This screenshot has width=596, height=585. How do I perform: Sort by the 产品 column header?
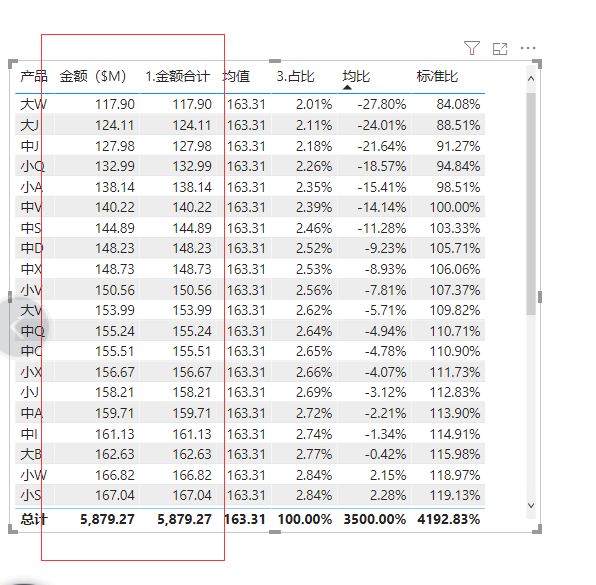tap(34, 76)
